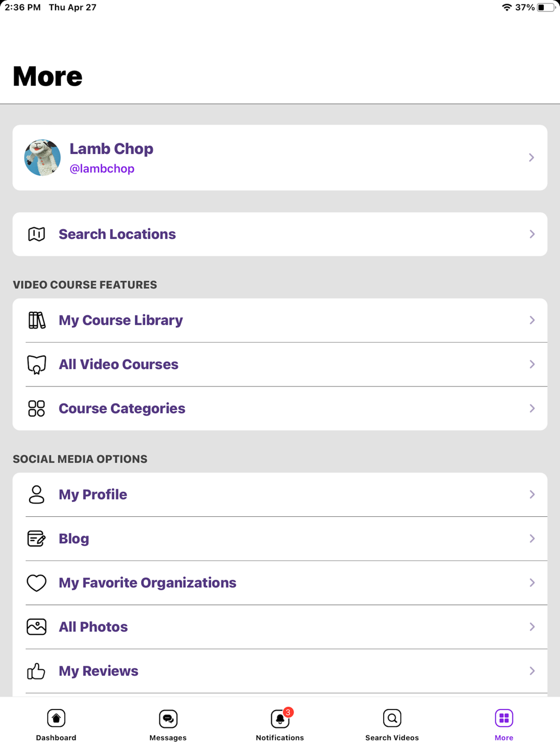Go to the Search Videos tab
This screenshot has width=560, height=747.
392,724
